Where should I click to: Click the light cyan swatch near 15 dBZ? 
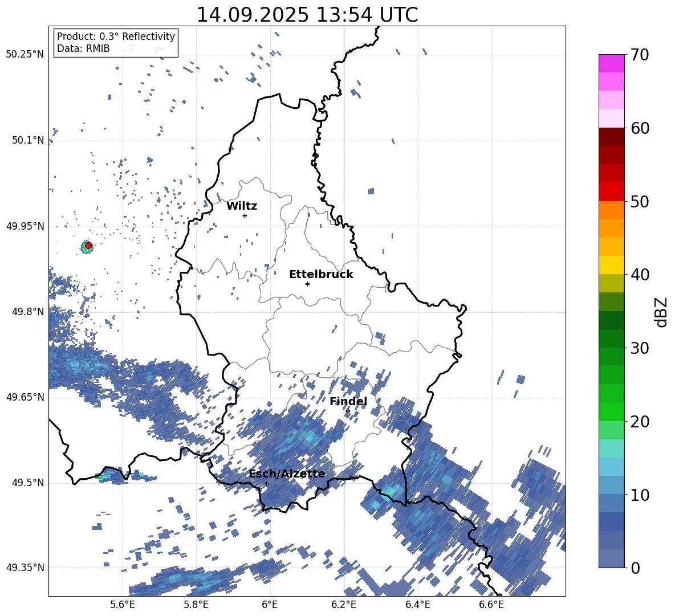(611, 448)
